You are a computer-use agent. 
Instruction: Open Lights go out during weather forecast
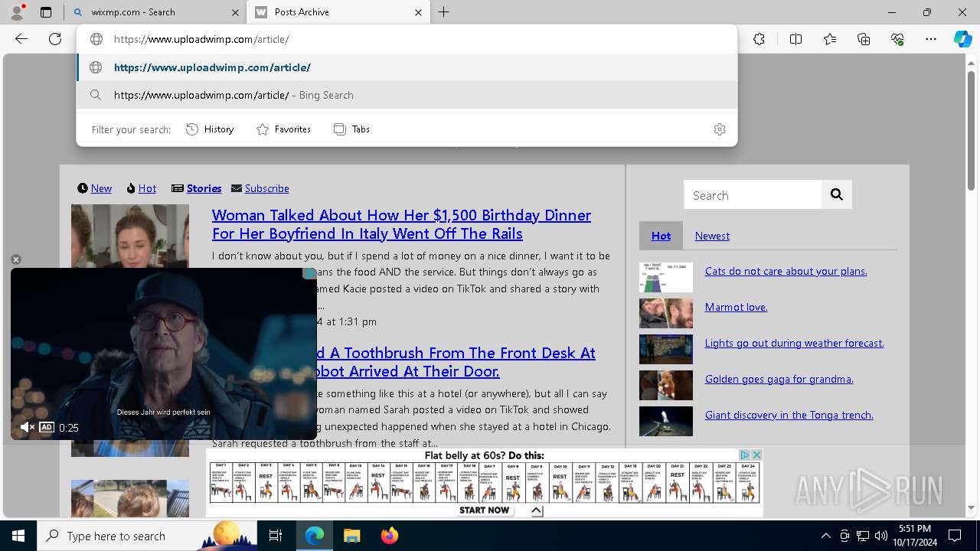click(x=795, y=343)
